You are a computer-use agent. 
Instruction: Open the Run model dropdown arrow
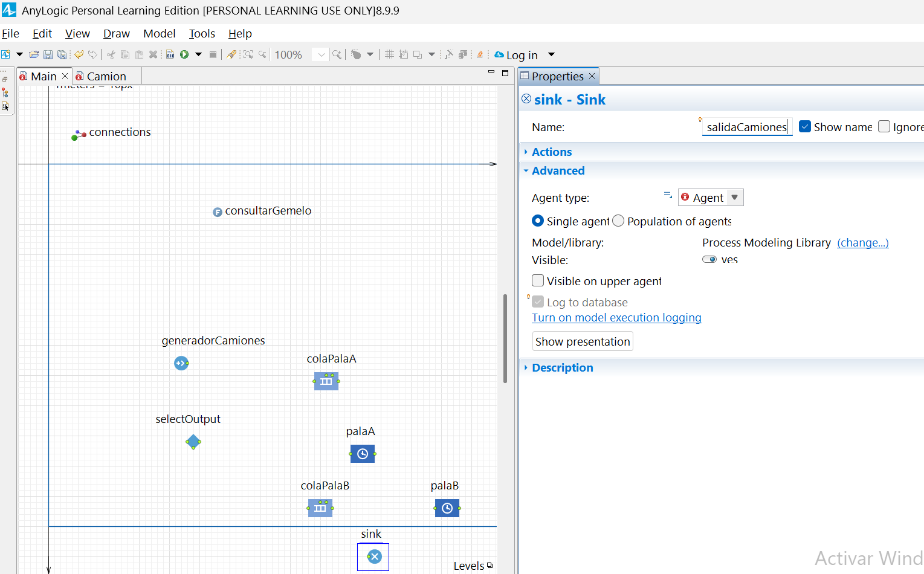click(x=198, y=54)
